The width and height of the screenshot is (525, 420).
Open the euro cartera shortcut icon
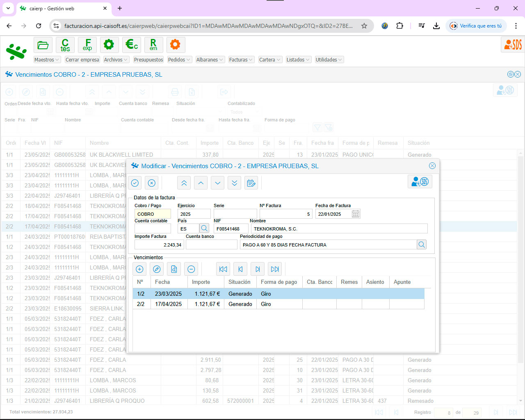point(132,45)
